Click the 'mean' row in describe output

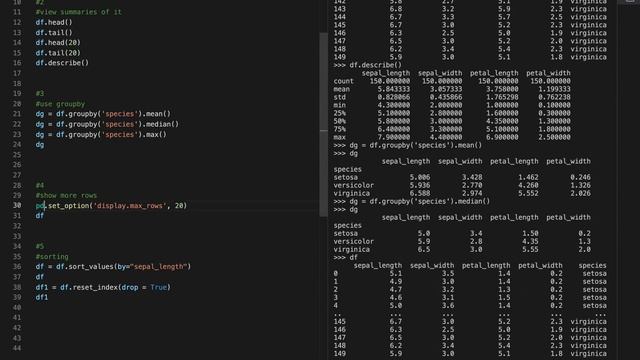tap(452, 89)
